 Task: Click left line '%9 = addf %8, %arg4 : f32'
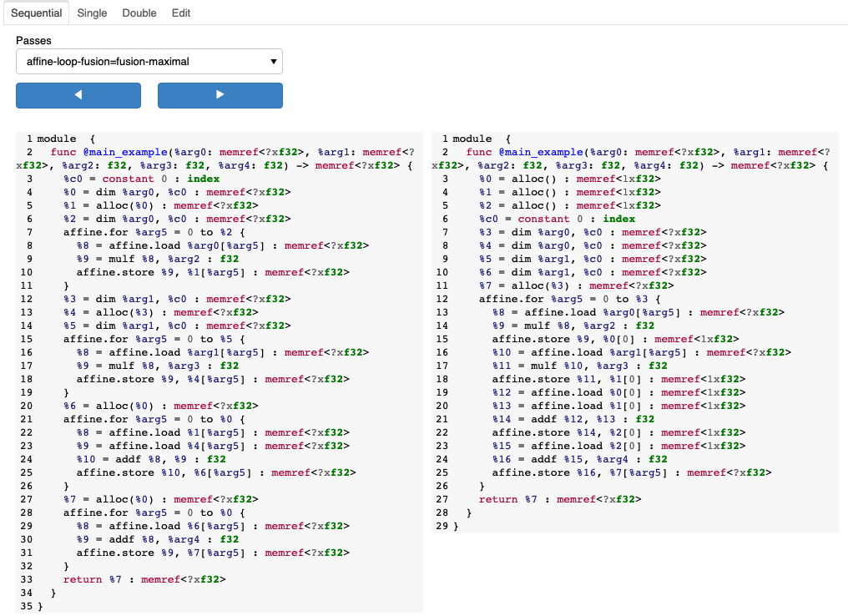pyautogui.click(x=158, y=539)
